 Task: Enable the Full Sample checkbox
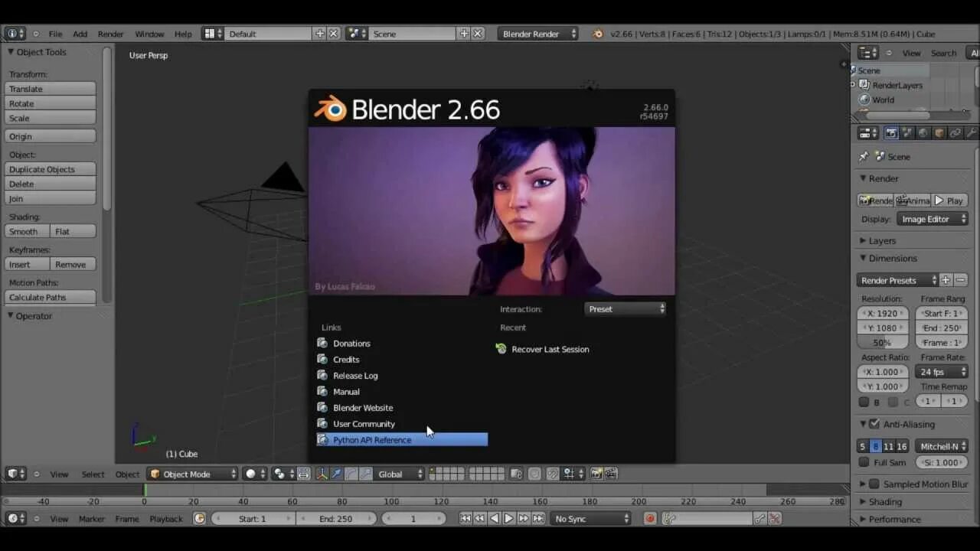(x=864, y=462)
